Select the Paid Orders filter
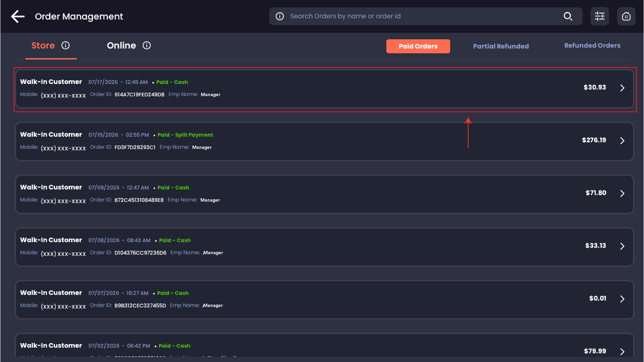Image resolution: width=644 pixels, height=362 pixels. point(418,46)
